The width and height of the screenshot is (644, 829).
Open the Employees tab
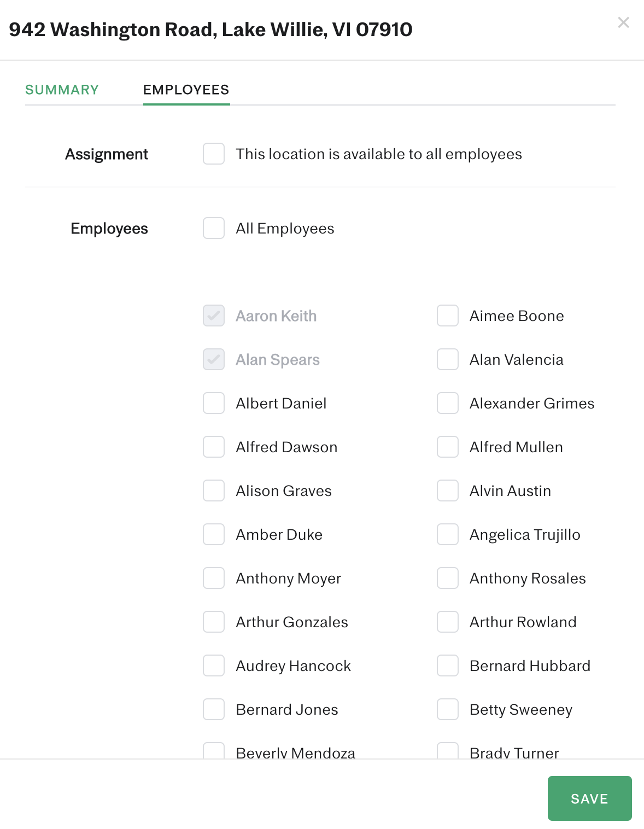186,90
